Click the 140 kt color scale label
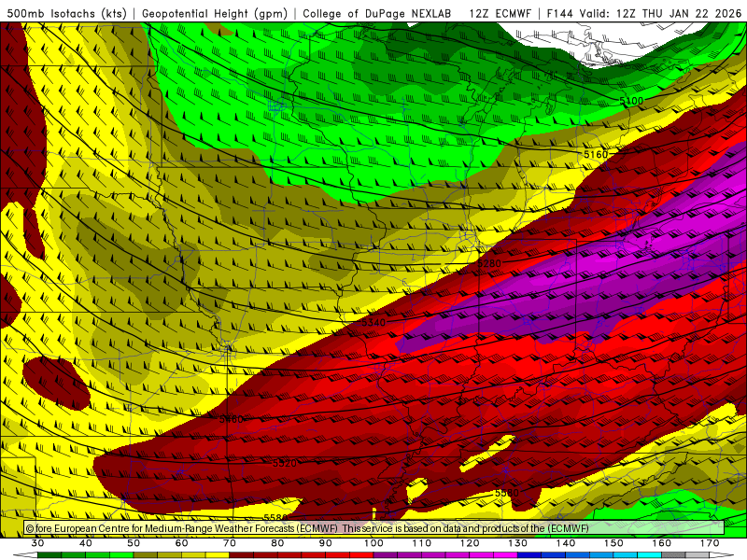 coord(566,543)
